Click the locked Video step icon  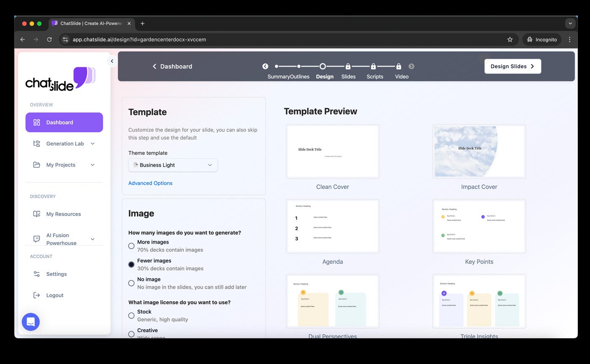pos(399,66)
